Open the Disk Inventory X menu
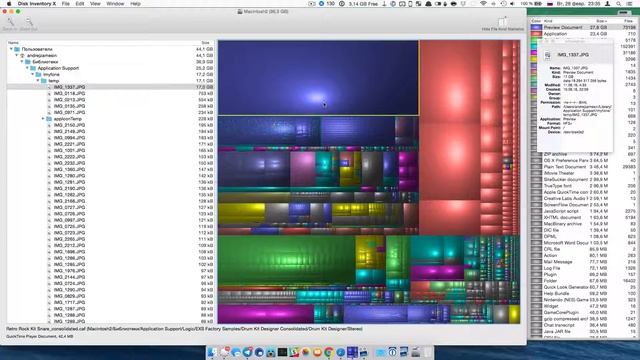Screen dimensions: 640x360 click(37, 4)
